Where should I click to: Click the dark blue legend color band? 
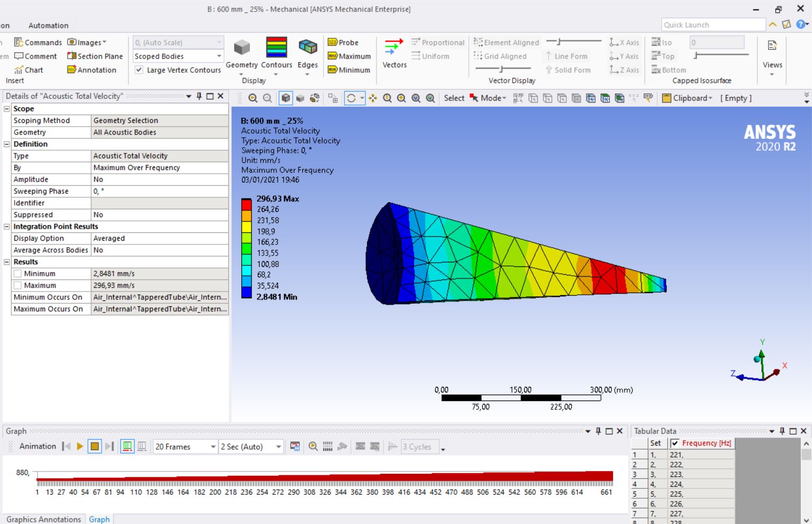[247, 292]
